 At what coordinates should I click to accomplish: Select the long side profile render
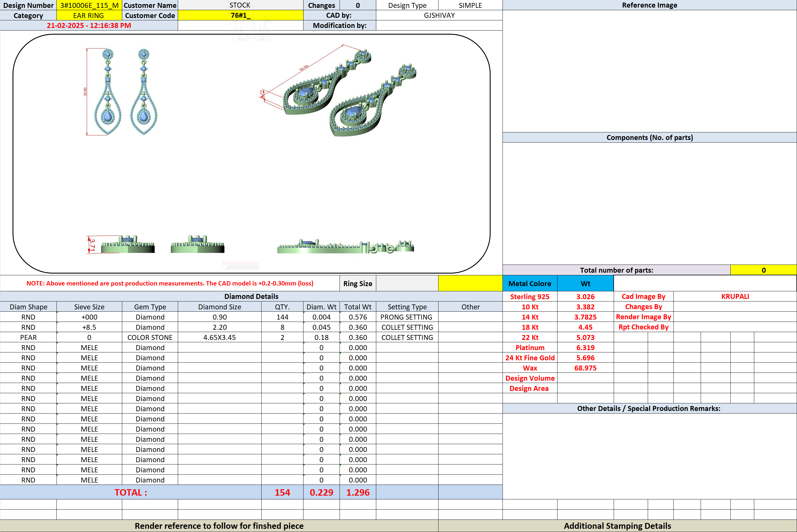[345, 246]
